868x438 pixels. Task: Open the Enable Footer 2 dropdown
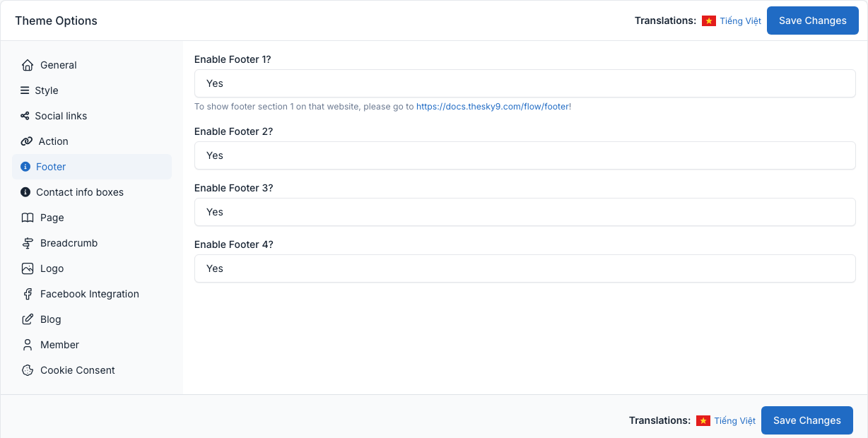(x=525, y=155)
